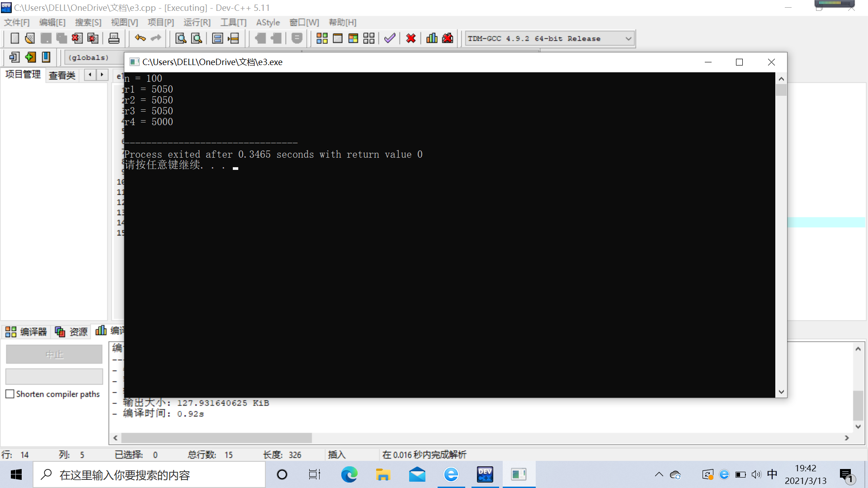Click the Print toolbar icon
The height and width of the screenshot is (488, 868).
point(114,38)
